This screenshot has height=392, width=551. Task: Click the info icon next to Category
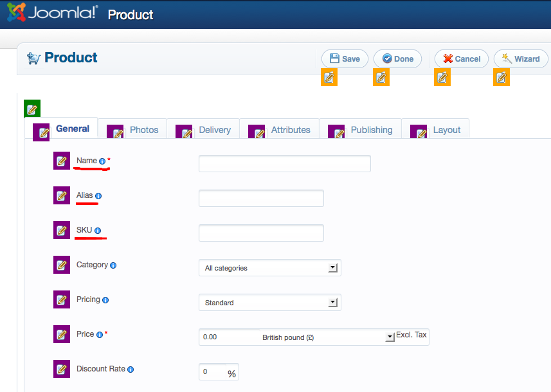point(113,265)
